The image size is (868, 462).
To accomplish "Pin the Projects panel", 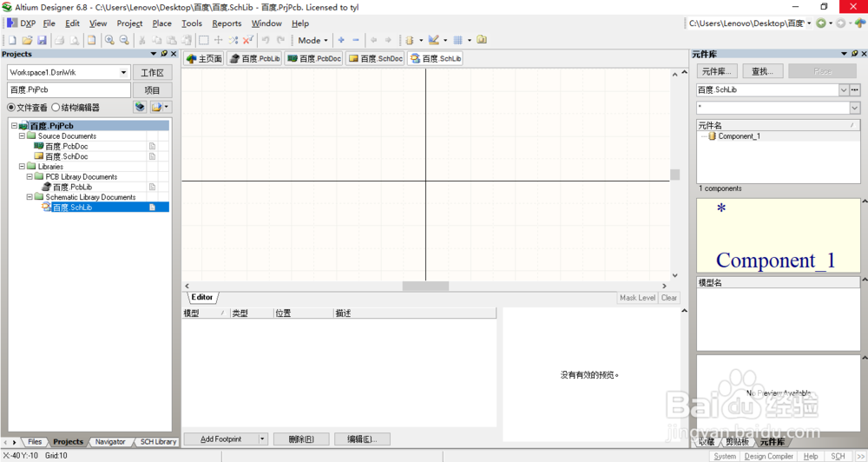I will (x=164, y=54).
